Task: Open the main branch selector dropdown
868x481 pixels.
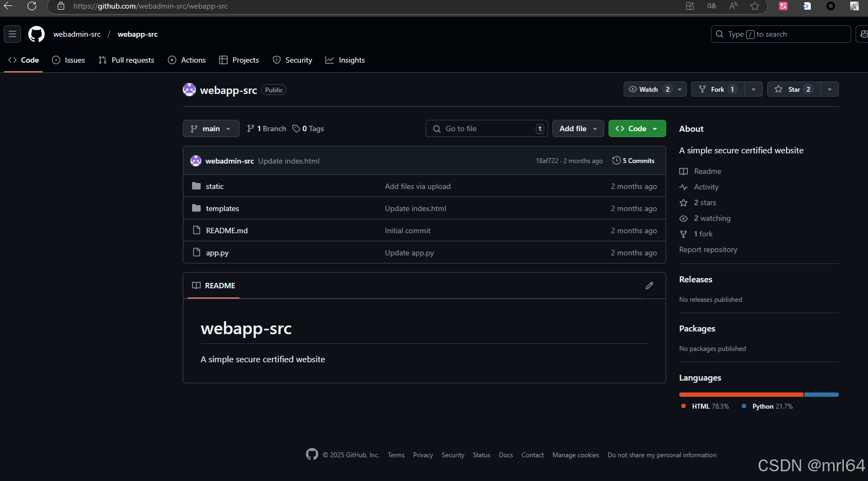Action: pos(211,128)
